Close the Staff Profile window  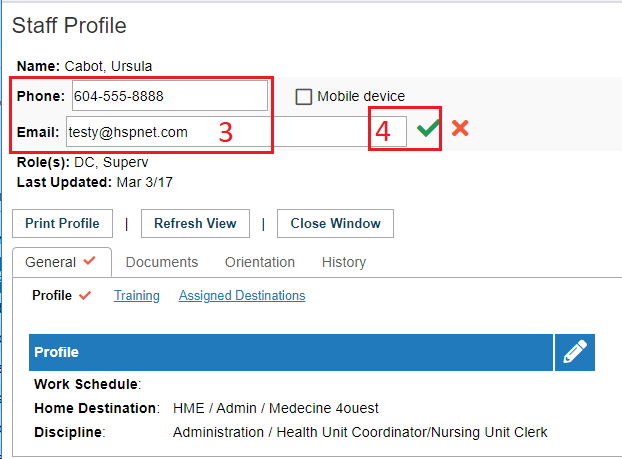click(335, 223)
